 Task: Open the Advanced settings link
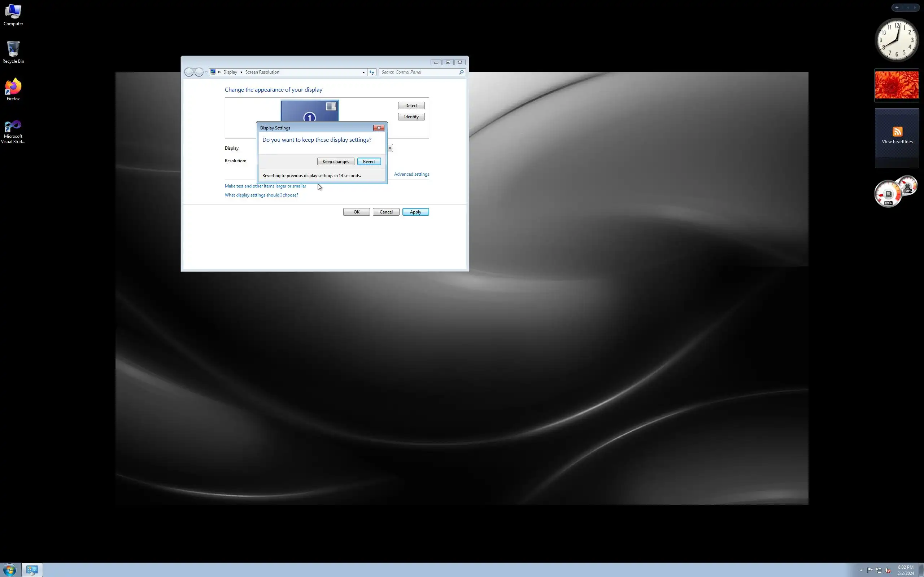(411, 174)
